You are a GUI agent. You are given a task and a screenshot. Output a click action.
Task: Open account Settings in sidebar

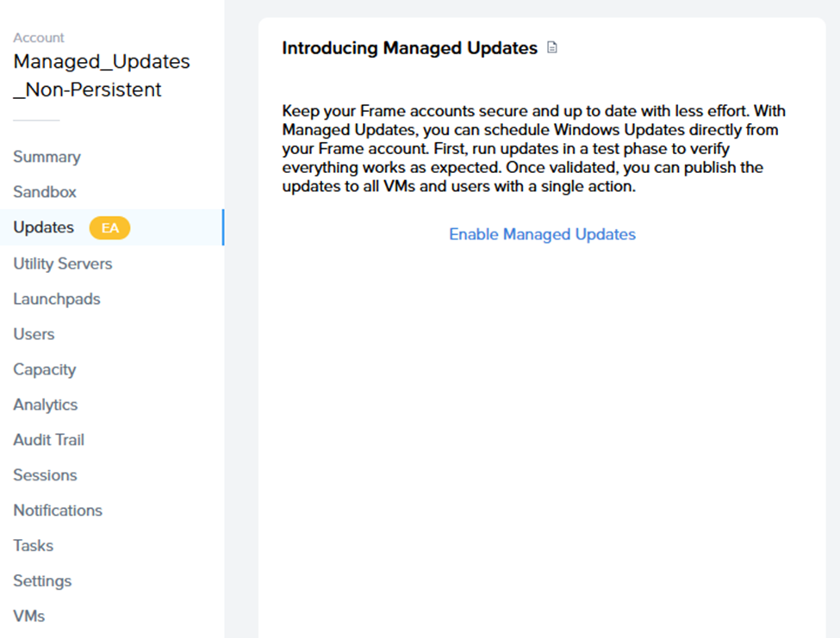coord(42,581)
